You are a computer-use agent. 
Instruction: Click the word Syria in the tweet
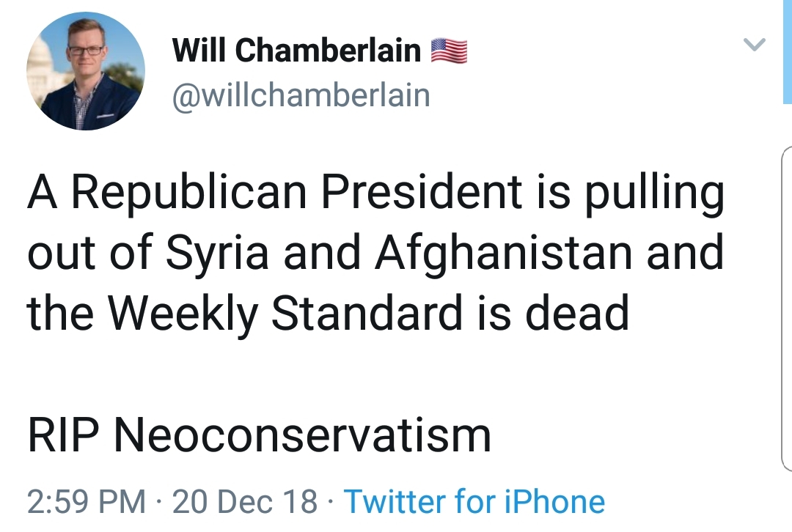click(217, 253)
